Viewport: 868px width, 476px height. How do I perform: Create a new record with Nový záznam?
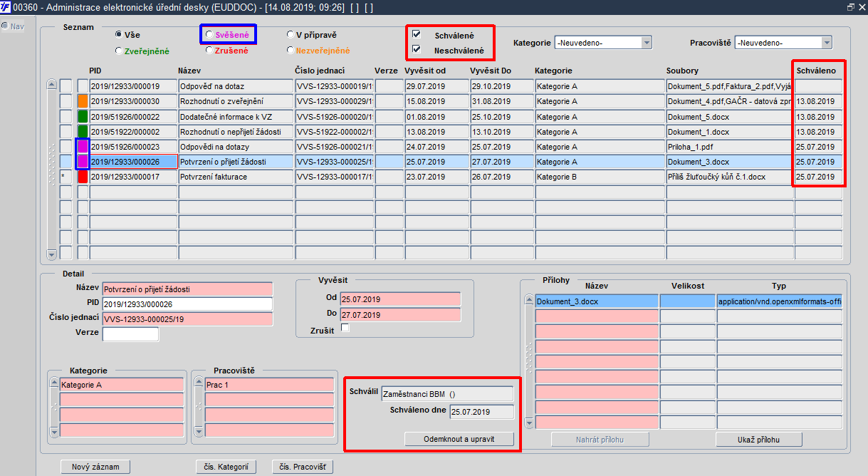tap(95, 467)
